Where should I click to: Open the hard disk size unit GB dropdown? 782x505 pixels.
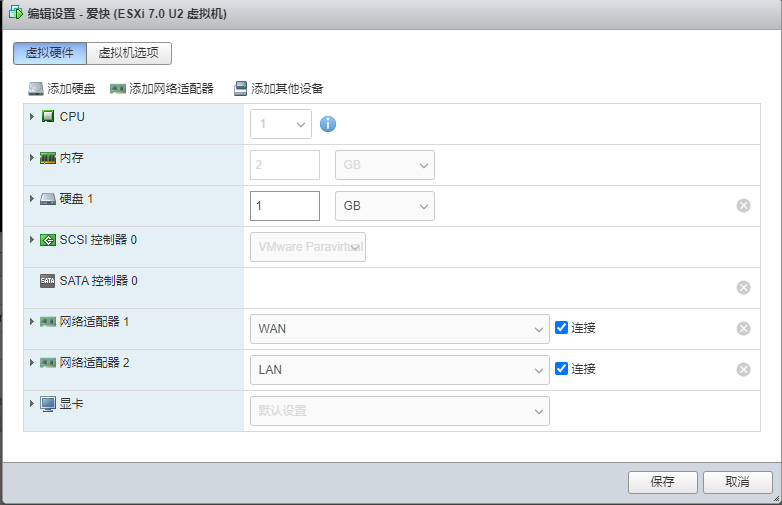385,206
